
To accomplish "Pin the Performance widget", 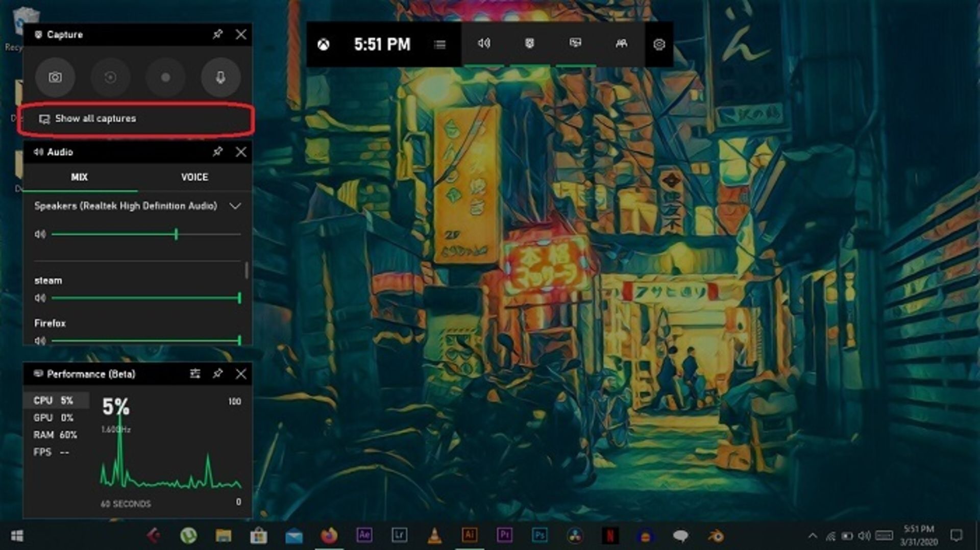I will click(218, 374).
